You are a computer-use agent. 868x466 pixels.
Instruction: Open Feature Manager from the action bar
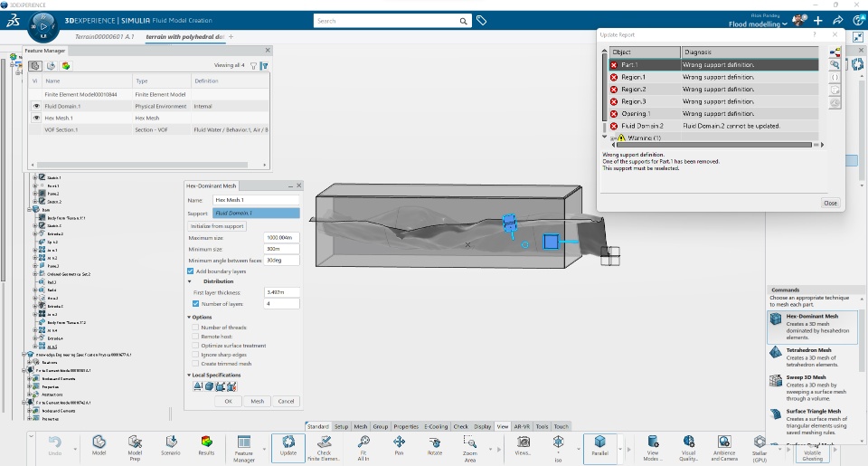point(243,448)
